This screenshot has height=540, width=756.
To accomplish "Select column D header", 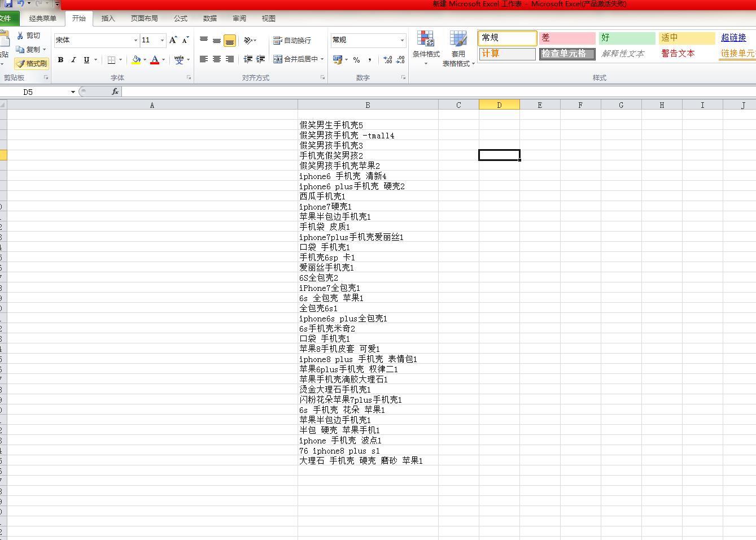I will pos(499,105).
